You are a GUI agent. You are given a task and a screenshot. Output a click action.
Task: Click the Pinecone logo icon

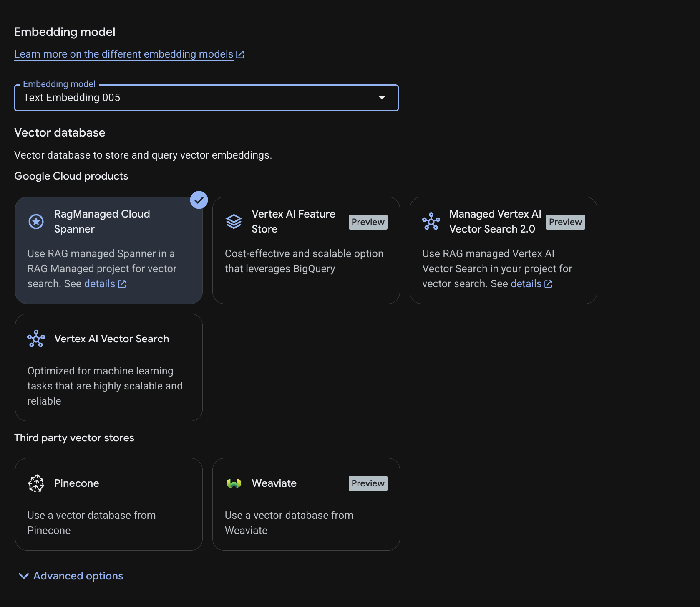(36, 483)
